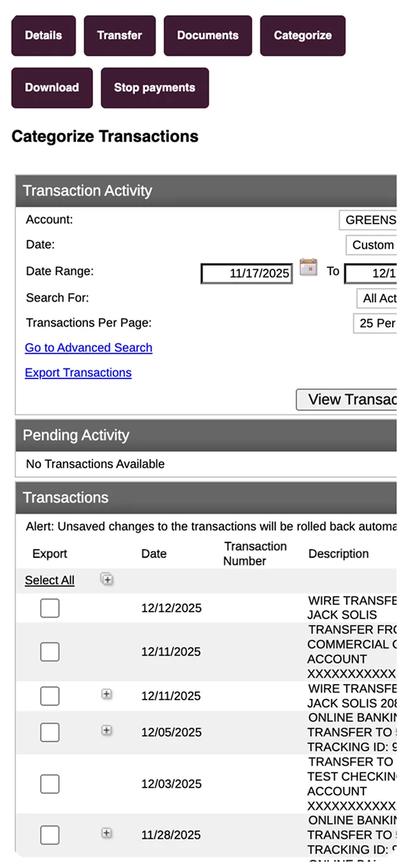Viewport: 408px width, 868px height.
Task: Open the Transactions Per Page dropdown
Action: [x=376, y=323]
